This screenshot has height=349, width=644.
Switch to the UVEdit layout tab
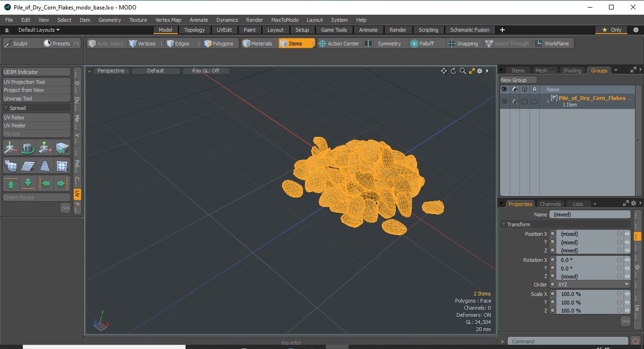[224, 30]
